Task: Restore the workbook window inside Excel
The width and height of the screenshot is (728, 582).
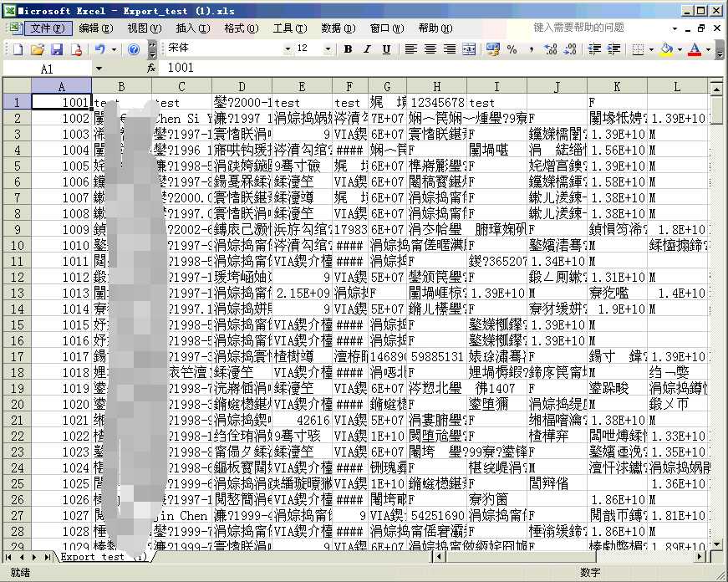Action: (x=701, y=28)
